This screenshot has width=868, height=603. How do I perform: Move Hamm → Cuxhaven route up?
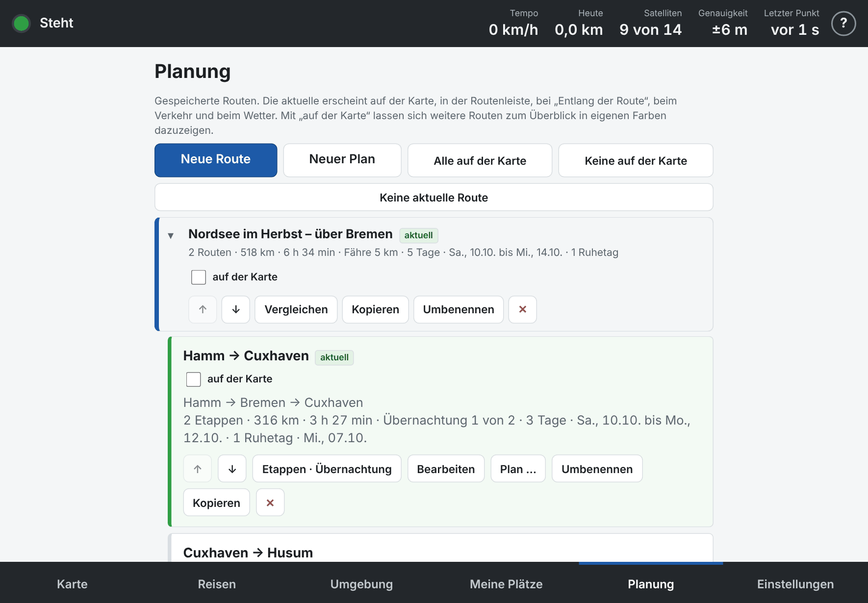pos(198,469)
